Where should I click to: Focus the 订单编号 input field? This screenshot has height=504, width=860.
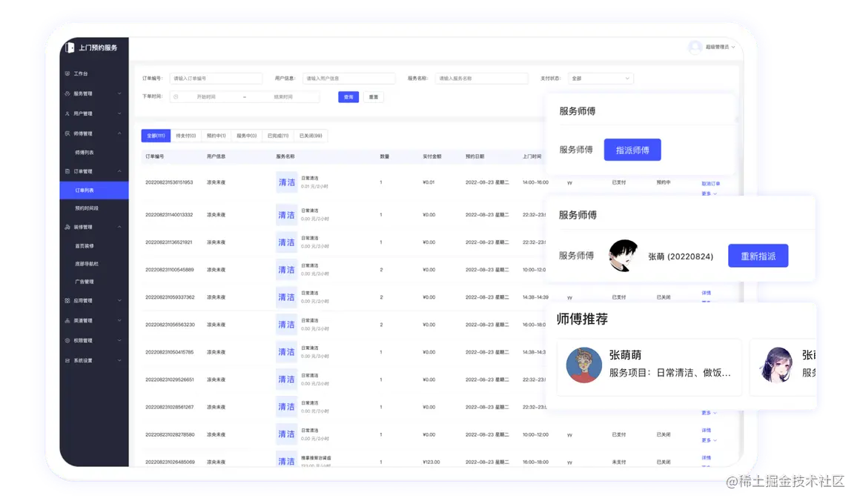(x=216, y=79)
